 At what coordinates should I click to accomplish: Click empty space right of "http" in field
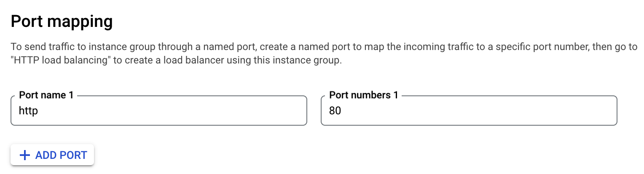[169, 111]
